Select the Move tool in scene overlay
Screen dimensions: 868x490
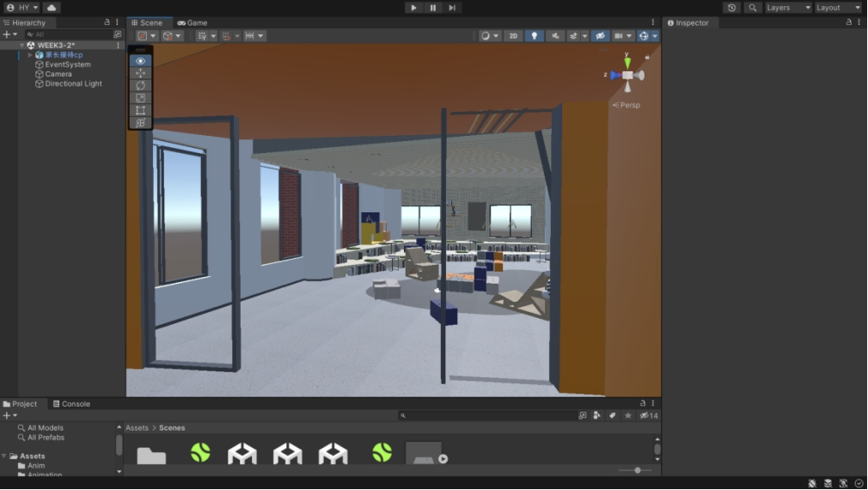pos(140,73)
